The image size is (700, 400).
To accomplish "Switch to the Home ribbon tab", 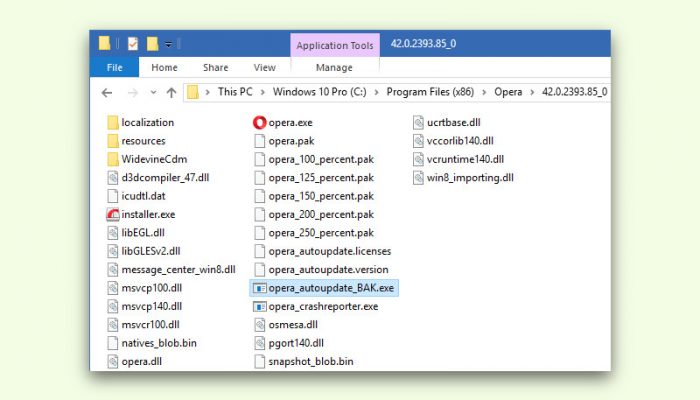I will [x=164, y=67].
